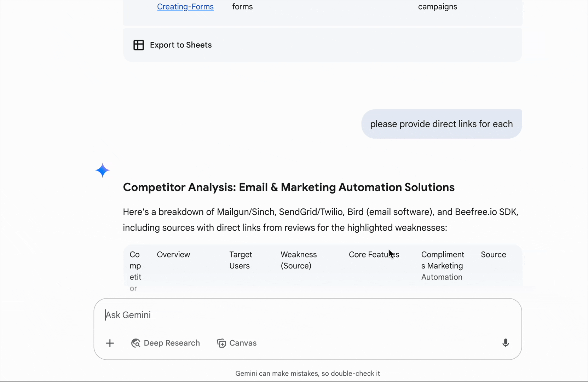Click the Core Features column header

point(374,255)
